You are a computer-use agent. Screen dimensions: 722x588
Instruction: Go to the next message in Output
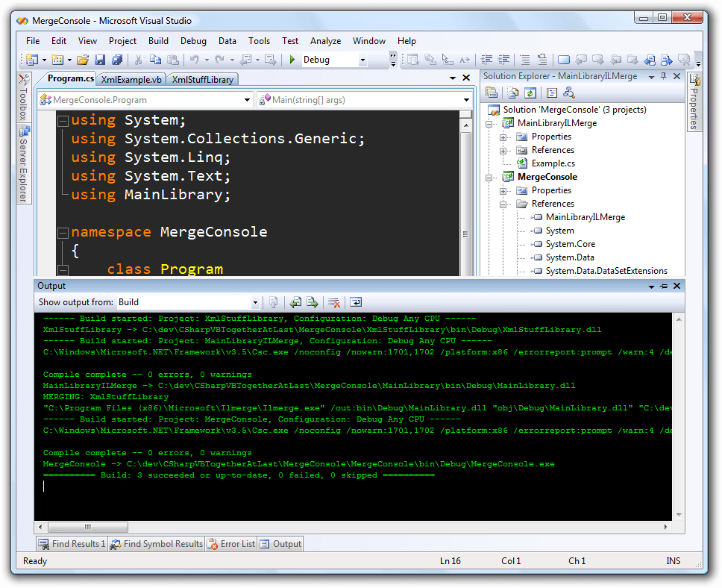(312, 302)
